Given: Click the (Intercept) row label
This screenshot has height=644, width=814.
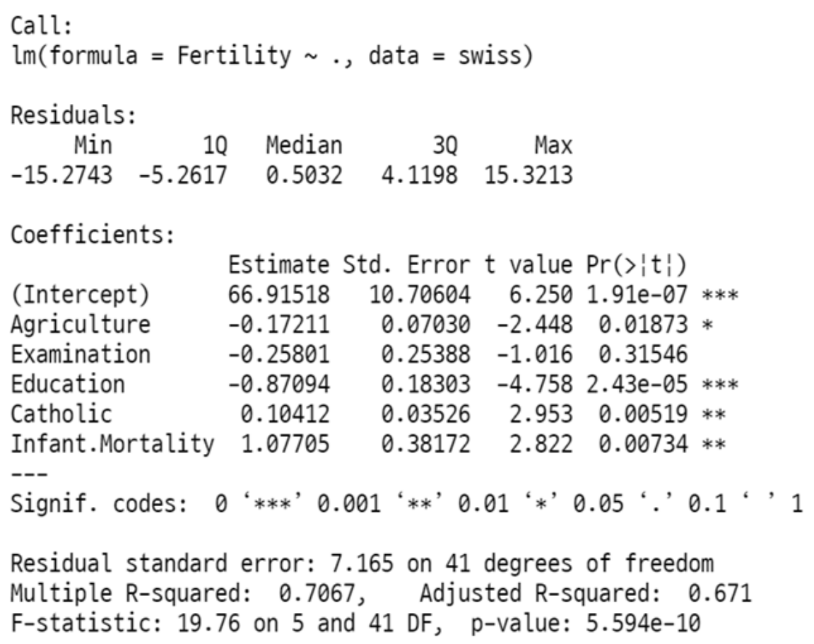Looking at the screenshot, I should 81,295.
